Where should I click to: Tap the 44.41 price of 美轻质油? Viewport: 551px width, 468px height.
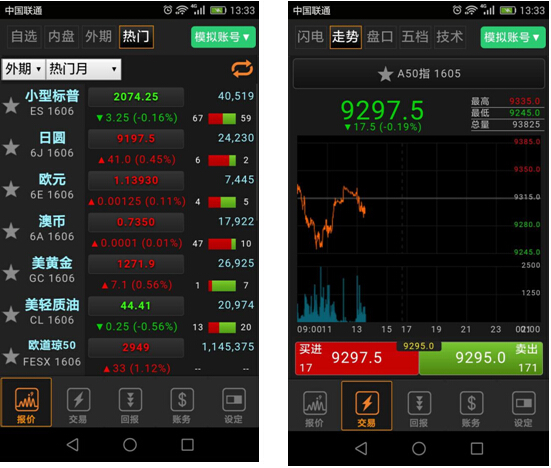136,306
